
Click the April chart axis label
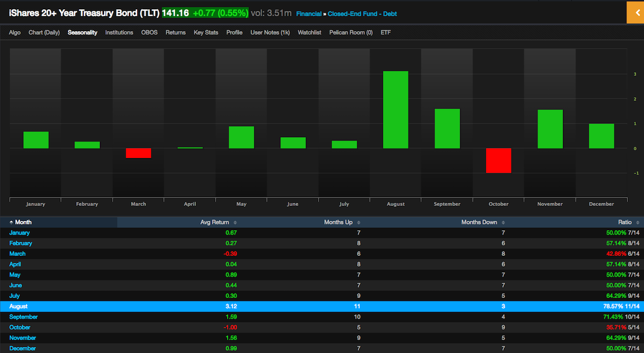tap(190, 204)
